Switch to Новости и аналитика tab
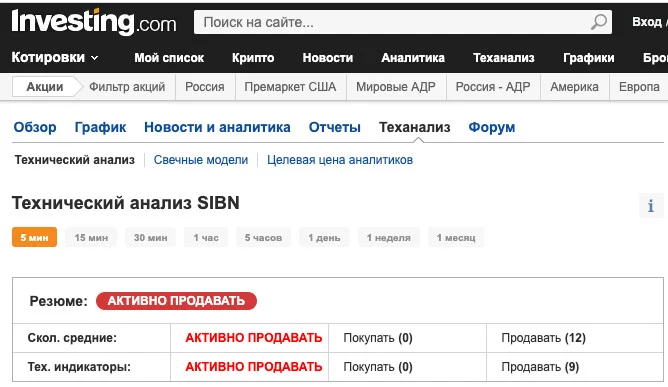Viewport: 668px width, 387px height. click(217, 127)
